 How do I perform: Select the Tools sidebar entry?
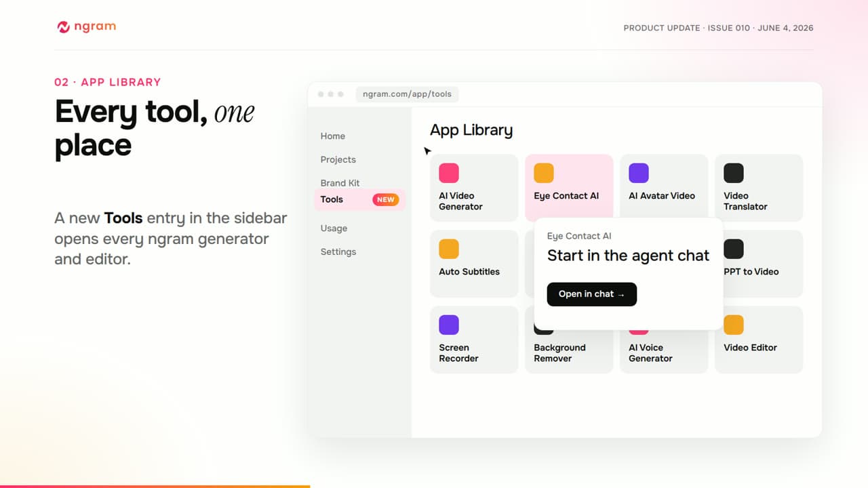[360, 199]
